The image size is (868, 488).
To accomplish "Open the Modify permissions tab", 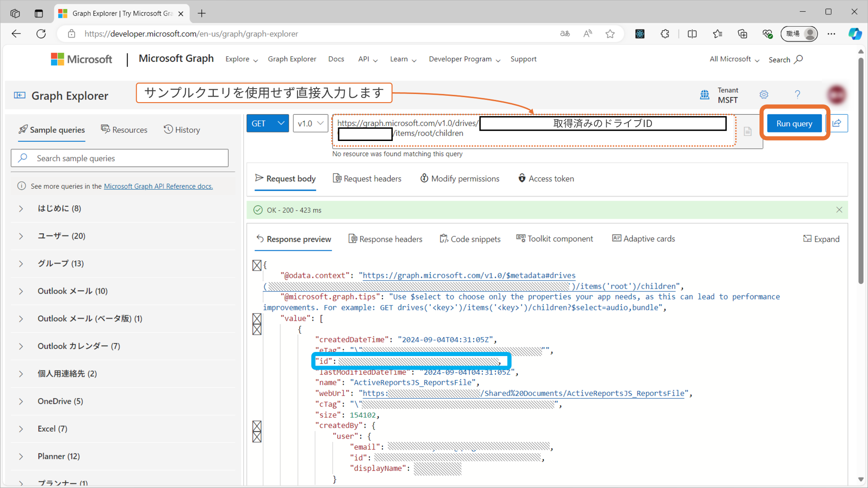I will coord(460,179).
